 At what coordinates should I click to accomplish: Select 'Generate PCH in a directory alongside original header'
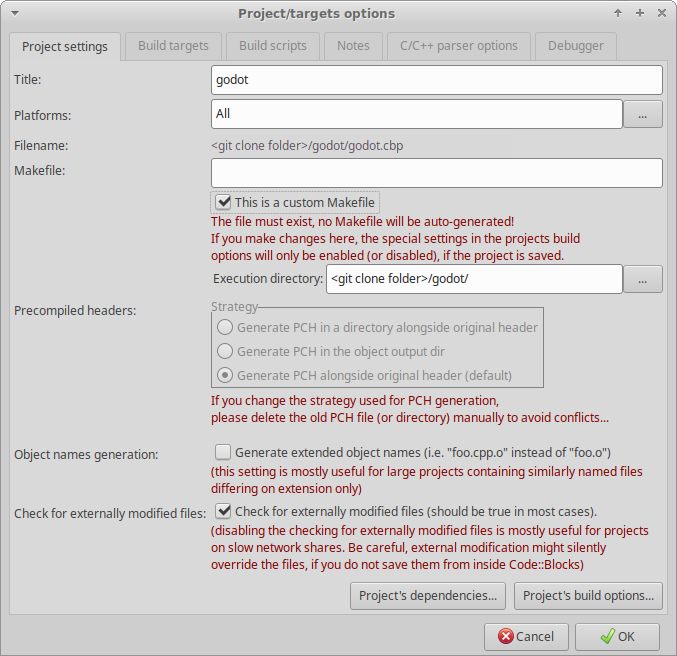click(226, 327)
